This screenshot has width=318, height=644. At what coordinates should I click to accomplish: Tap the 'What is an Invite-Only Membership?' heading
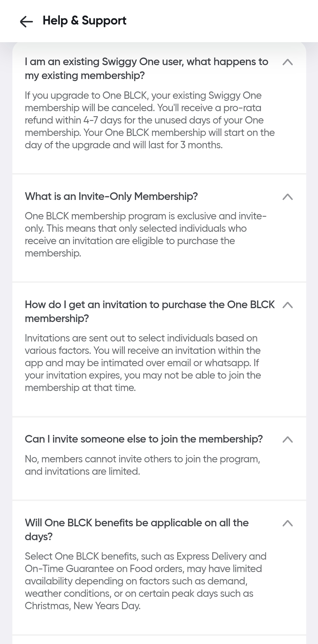(x=111, y=196)
